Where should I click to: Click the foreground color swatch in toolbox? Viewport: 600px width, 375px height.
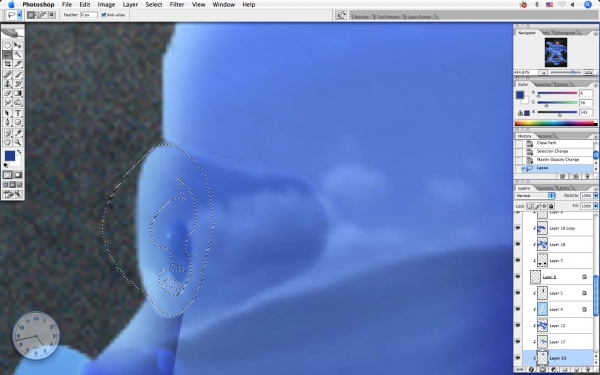coord(9,155)
